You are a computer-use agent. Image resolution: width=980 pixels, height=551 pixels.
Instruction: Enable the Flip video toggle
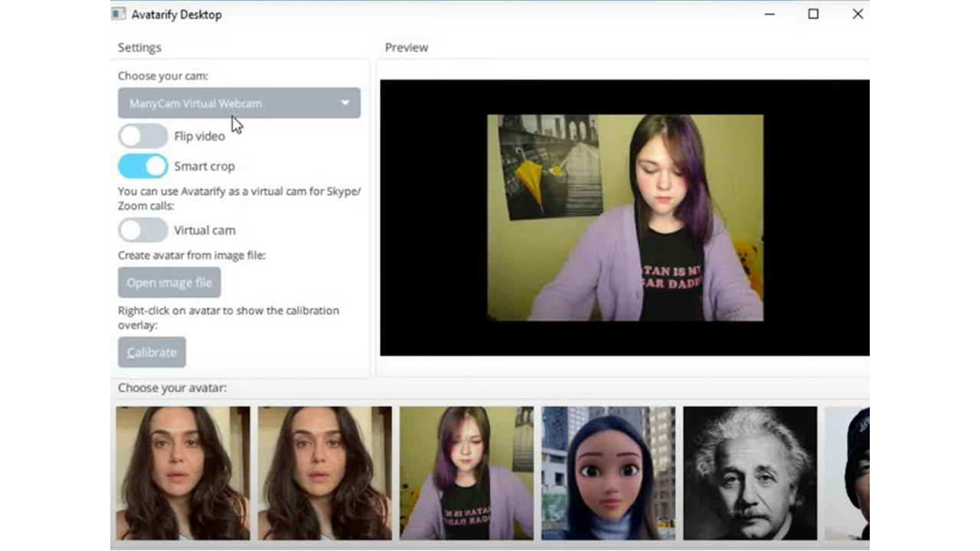142,135
